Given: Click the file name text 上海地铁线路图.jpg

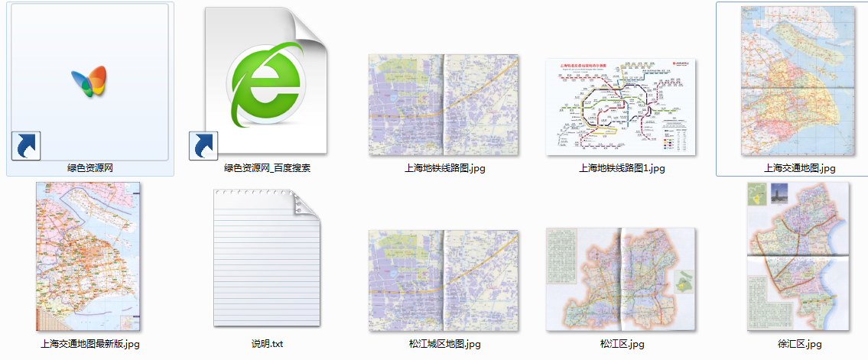Looking at the screenshot, I should coord(444,167).
